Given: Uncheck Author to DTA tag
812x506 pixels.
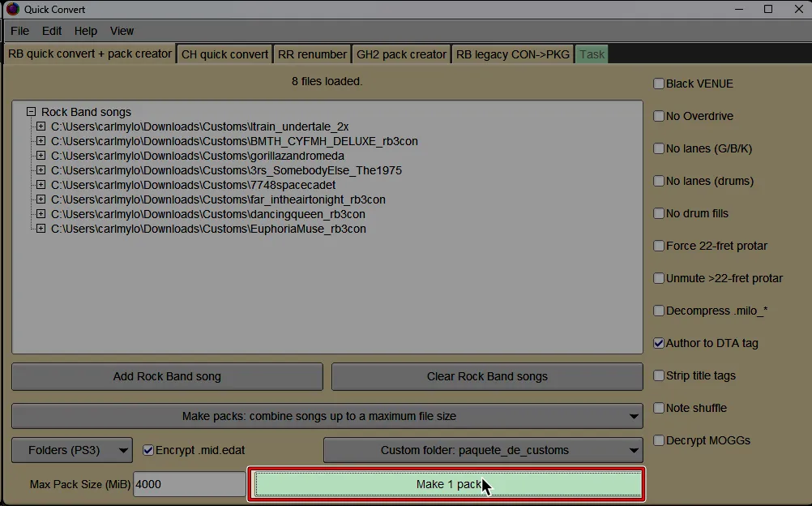Looking at the screenshot, I should 659,343.
